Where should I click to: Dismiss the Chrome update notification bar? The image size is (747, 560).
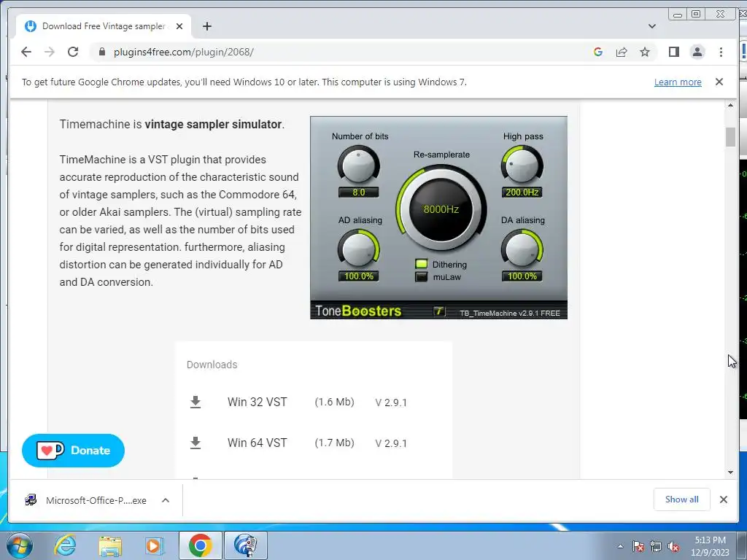coord(719,82)
